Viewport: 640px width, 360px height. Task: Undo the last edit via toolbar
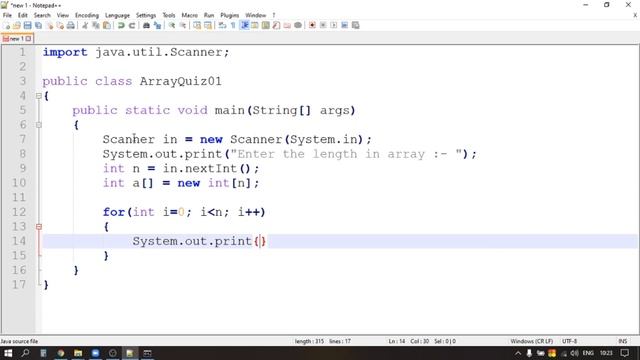[x=121, y=25]
